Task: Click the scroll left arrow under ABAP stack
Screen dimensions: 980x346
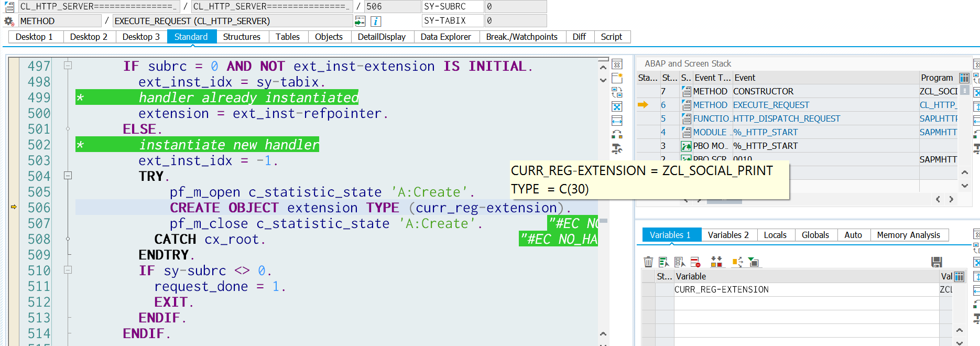Action: click(x=938, y=199)
